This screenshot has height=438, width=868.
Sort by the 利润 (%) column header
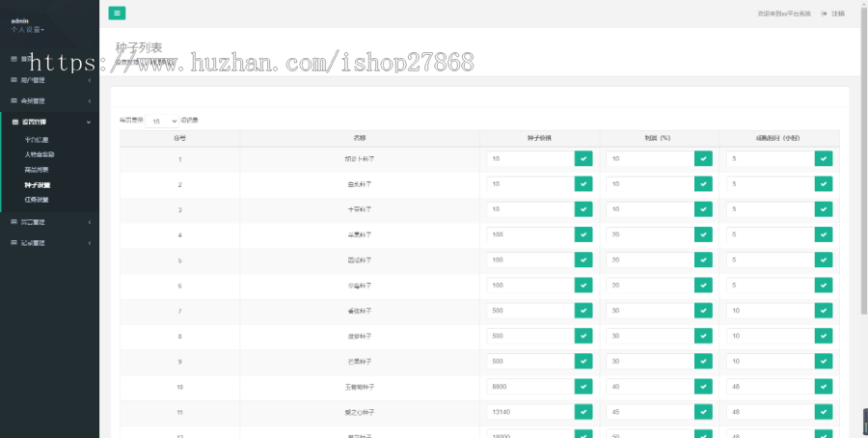click(x=659, y=138)
